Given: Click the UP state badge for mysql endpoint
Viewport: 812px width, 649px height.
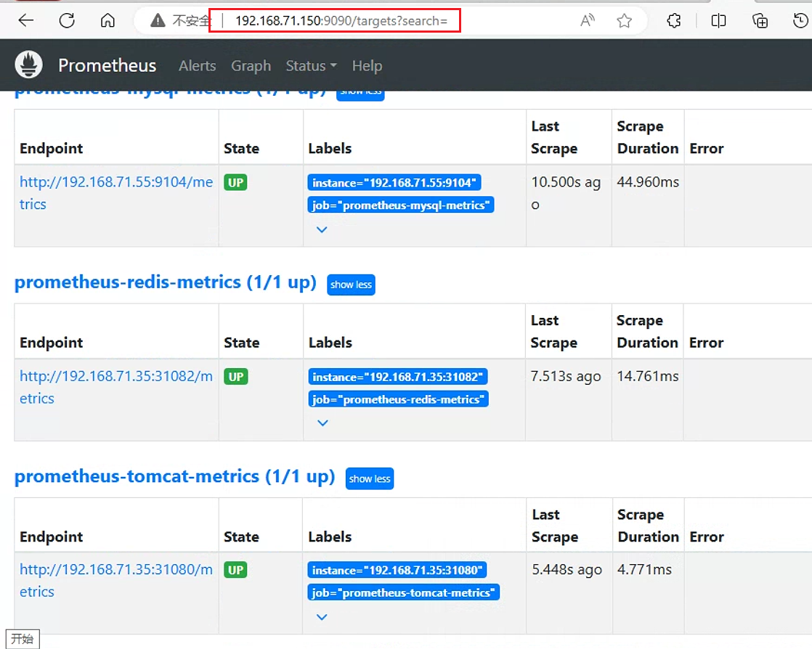Looking at the screenshot, I should 235,182.
